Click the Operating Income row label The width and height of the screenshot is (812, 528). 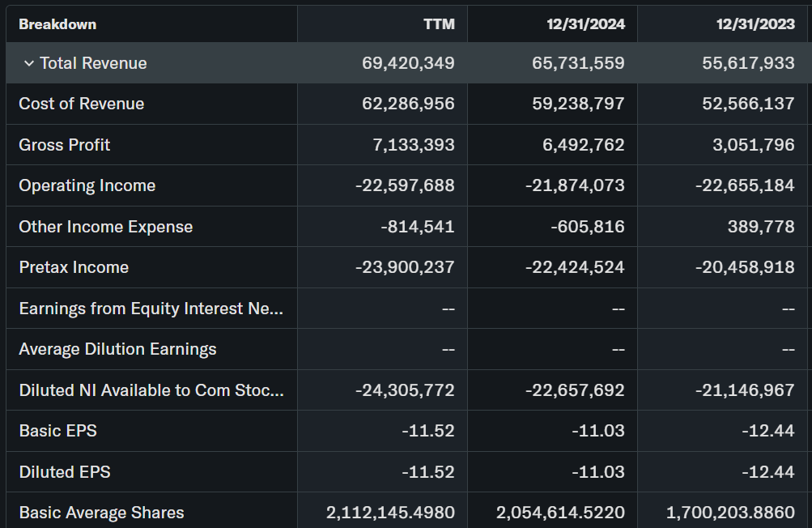tap(87, 185)
